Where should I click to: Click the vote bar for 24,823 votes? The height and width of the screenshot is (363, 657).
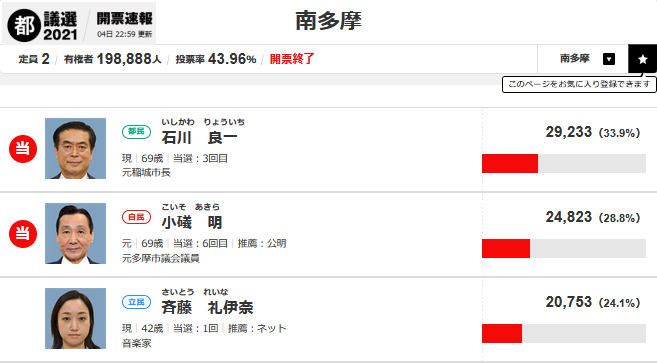pyautogui.click(x=564, y=249)
